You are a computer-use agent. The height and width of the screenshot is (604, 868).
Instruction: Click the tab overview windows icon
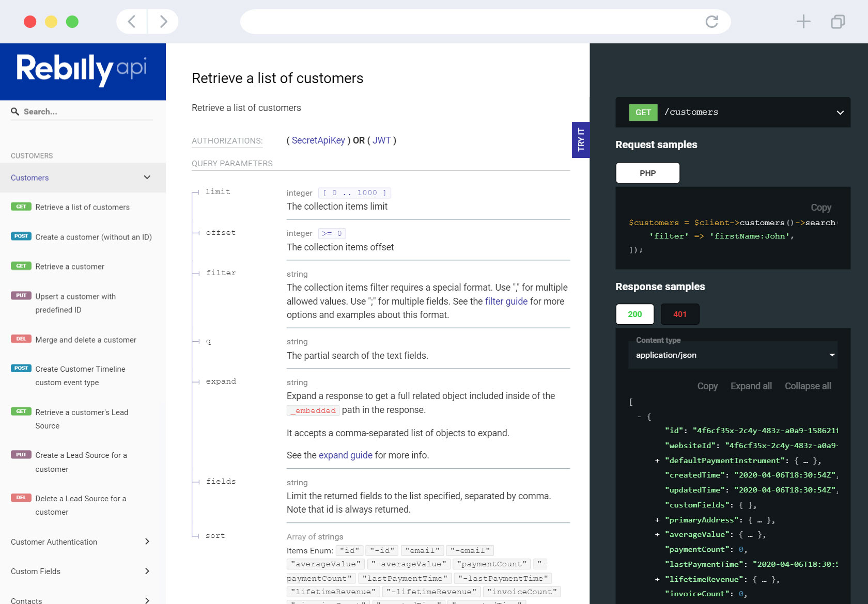[838, 22]
